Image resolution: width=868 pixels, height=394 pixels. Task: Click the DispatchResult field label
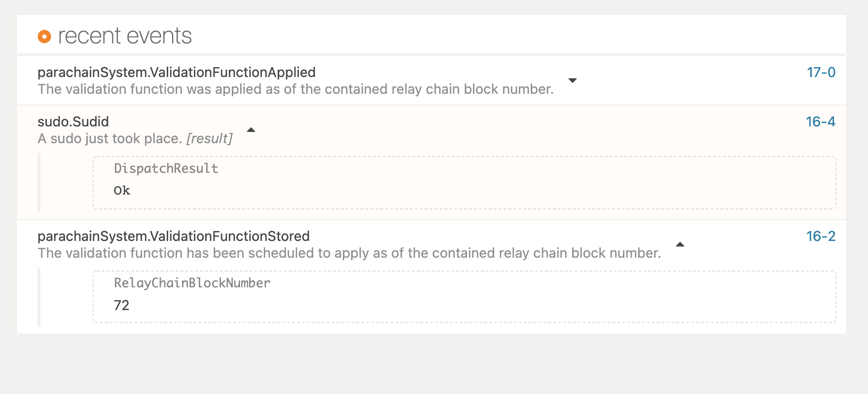point(166,169)
